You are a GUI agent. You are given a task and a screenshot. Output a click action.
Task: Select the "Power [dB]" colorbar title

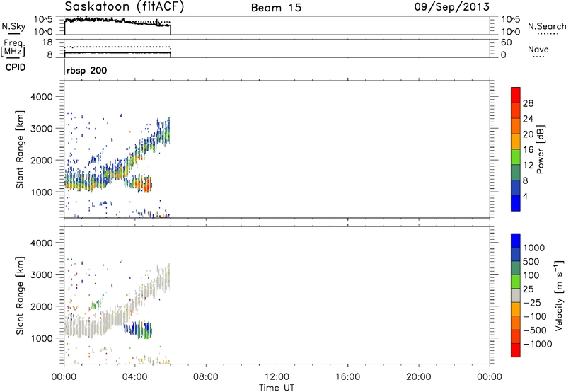coord(541,149)
